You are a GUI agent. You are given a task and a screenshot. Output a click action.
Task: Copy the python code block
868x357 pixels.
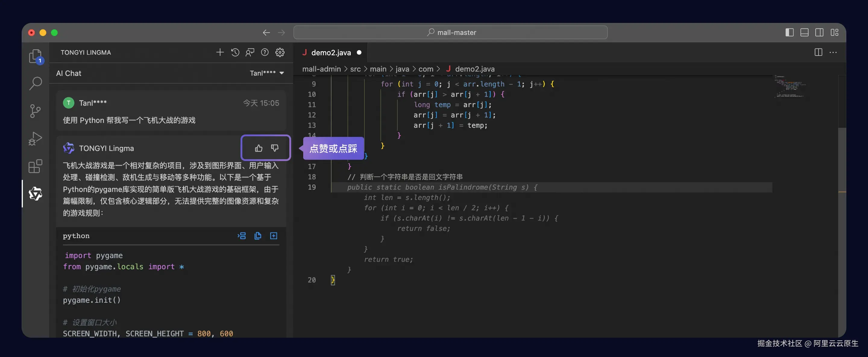[x=258, y=236]
